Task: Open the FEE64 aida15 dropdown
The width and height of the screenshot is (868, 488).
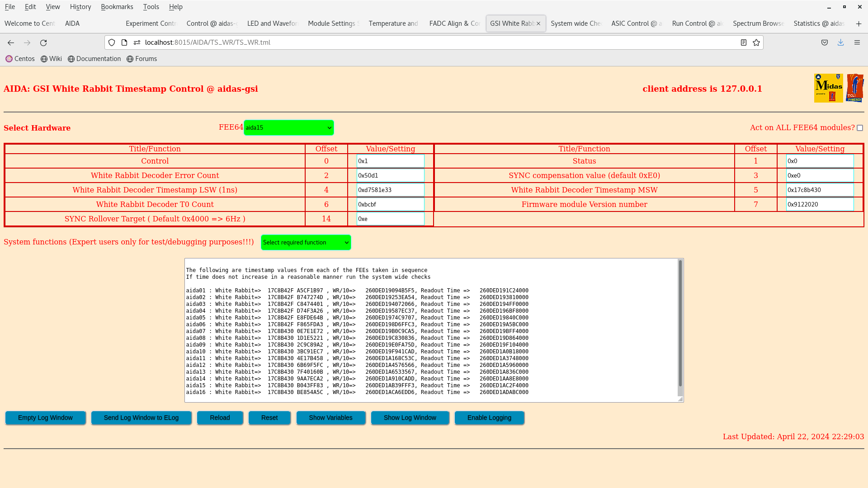Action: 288,127
